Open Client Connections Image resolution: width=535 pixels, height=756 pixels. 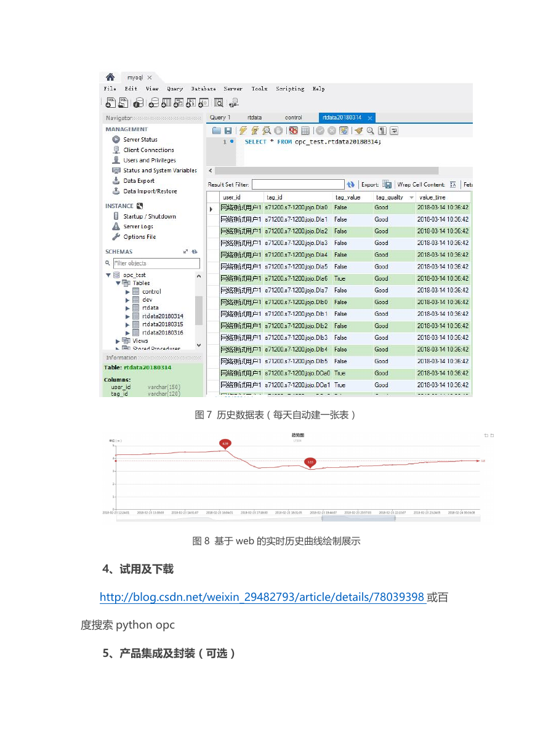point(148,150)
